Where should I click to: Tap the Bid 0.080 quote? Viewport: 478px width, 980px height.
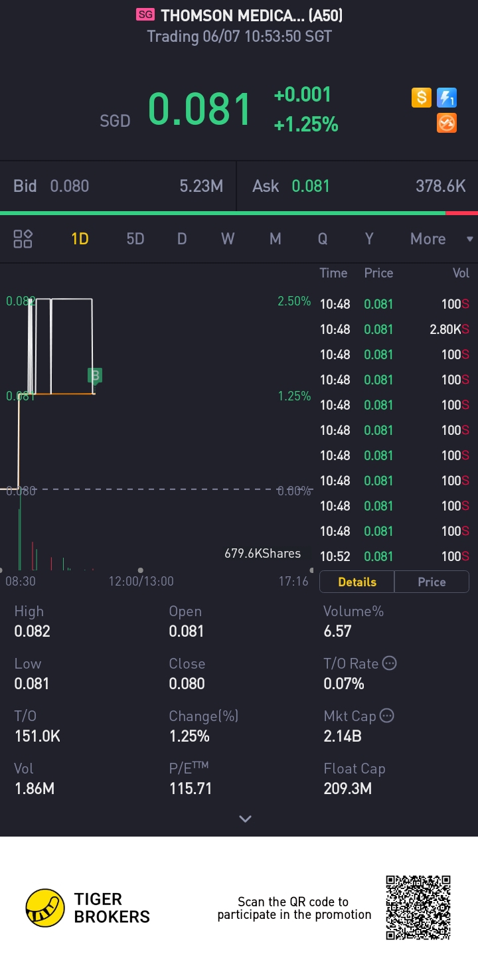coord(118,186)
